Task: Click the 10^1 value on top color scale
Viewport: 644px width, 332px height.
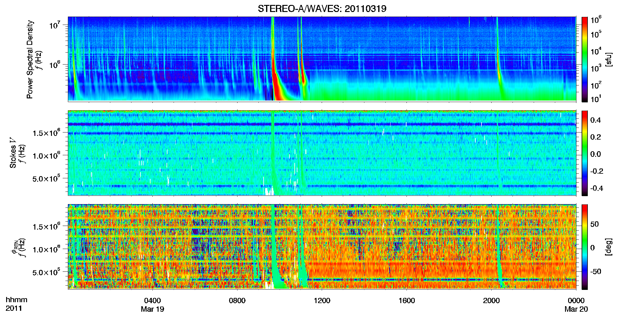Action: pyautogui.click(x=596, y=99)
